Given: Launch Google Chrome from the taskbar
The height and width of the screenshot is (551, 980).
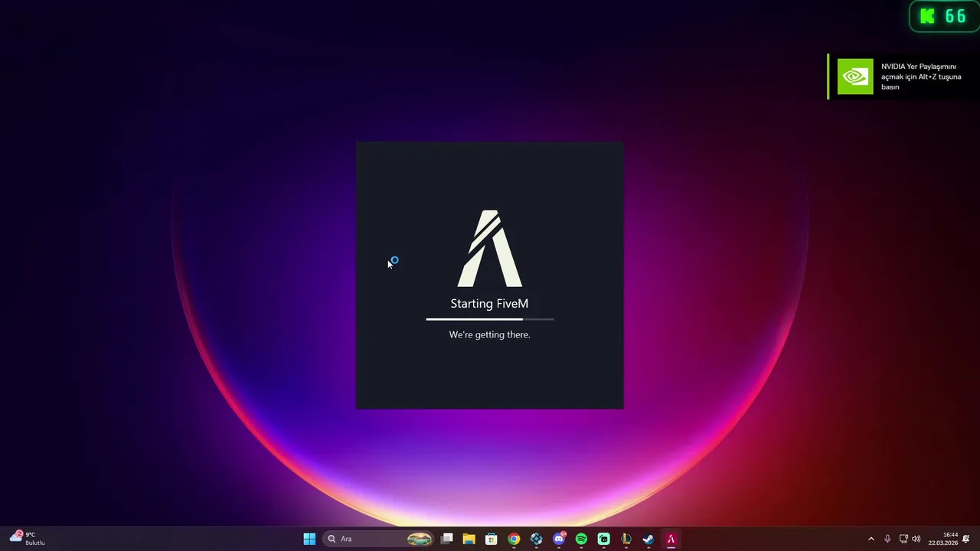Looking at the screenshot, I should click(514, 539).
